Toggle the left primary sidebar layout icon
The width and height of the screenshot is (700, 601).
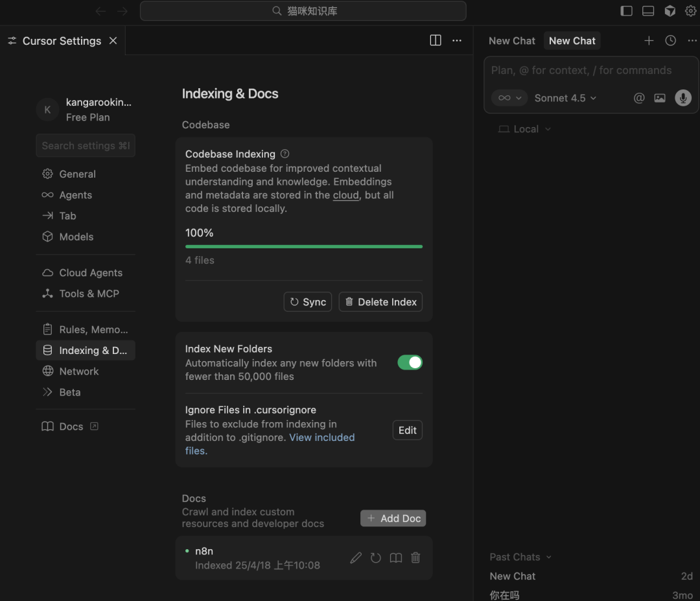[x=626, y=11]
